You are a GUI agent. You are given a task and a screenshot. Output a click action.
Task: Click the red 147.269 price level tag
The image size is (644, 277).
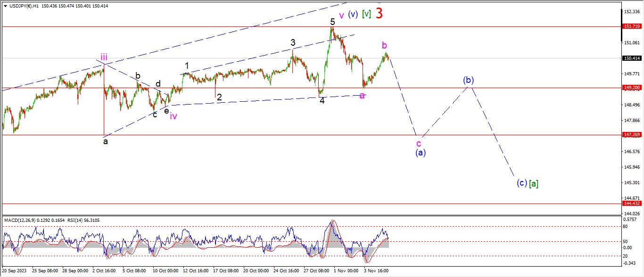631,135
